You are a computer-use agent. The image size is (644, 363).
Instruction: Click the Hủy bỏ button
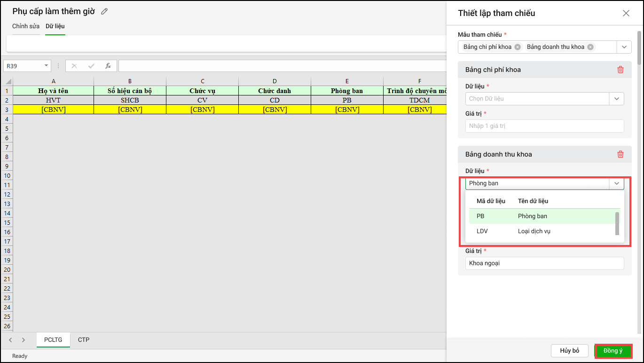(569, 351)
